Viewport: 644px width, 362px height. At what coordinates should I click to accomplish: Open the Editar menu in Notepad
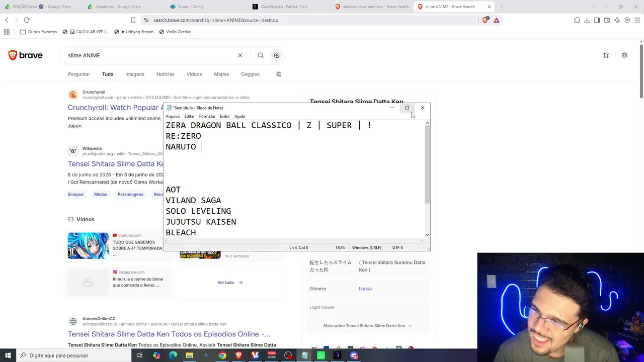189,116
